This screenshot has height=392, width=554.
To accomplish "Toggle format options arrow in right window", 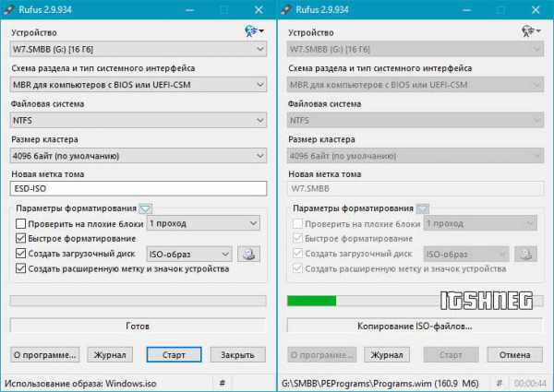I will click(x=422, y=208).
